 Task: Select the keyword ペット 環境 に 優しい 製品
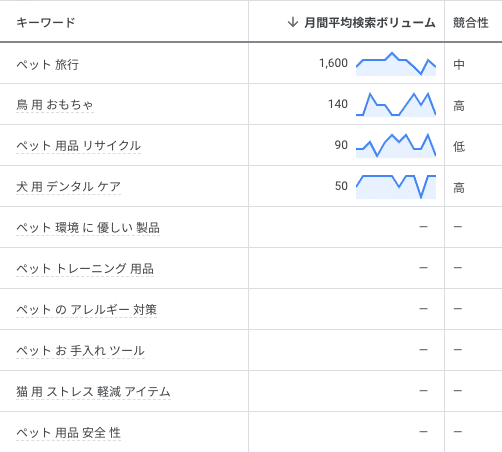[88, 228]
